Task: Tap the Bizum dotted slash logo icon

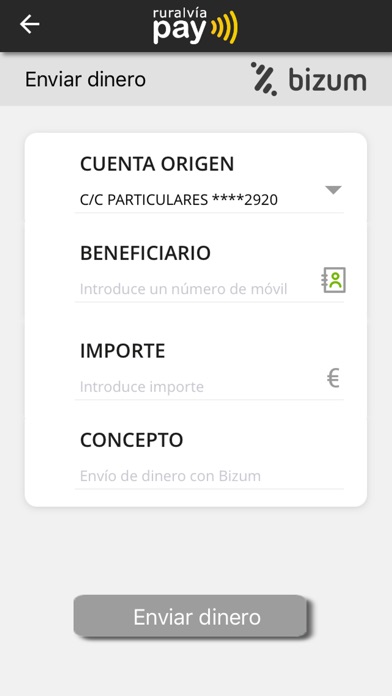Action: pyautogui.click(x=264, y=79)
